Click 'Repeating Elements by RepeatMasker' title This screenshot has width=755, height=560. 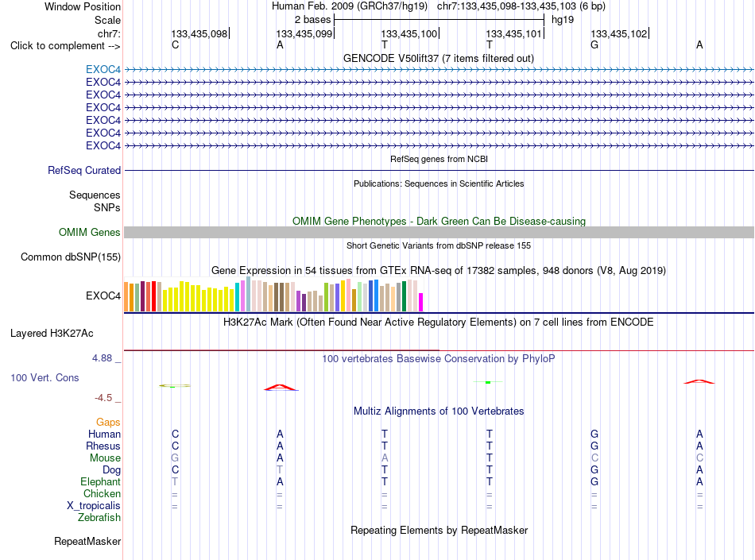click(x=439, y=530)
